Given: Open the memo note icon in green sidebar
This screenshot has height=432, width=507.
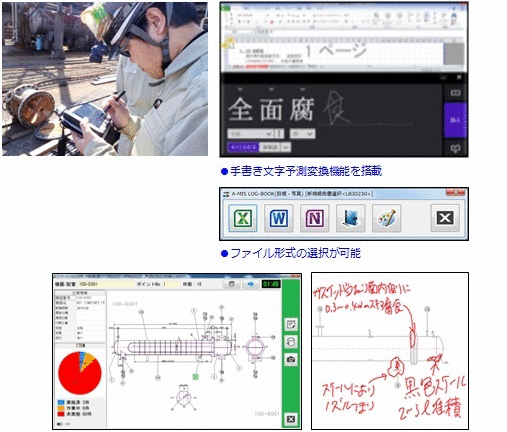Looking at the screenshot, I should point(291,324).
